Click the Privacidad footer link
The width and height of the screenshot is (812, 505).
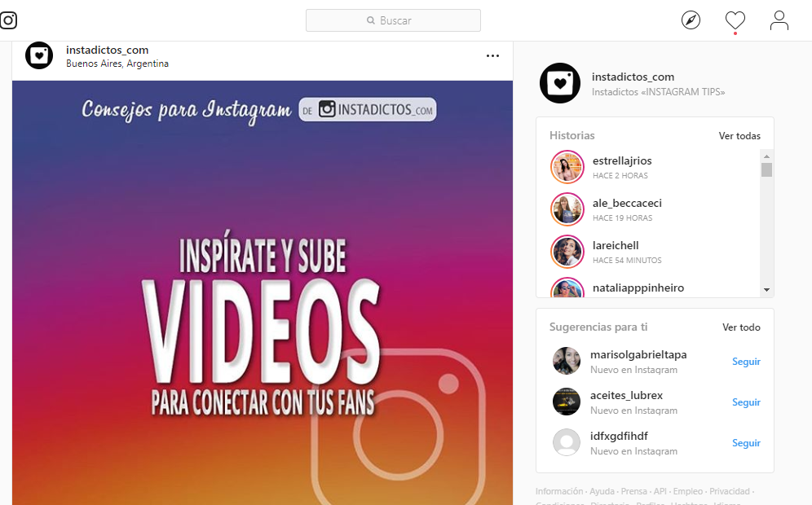click(x=730, y=491)
